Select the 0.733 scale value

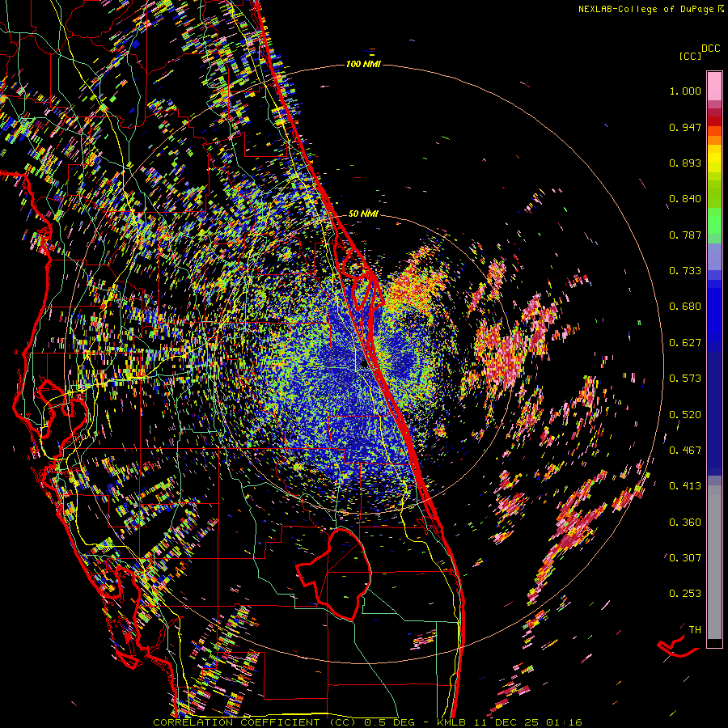click(685, 271)
